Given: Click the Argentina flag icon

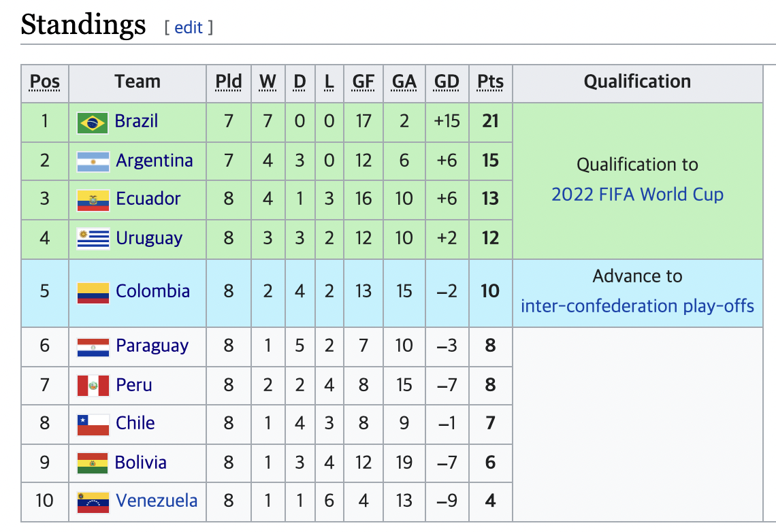Looking at the screenshot, I should point(93,162).
